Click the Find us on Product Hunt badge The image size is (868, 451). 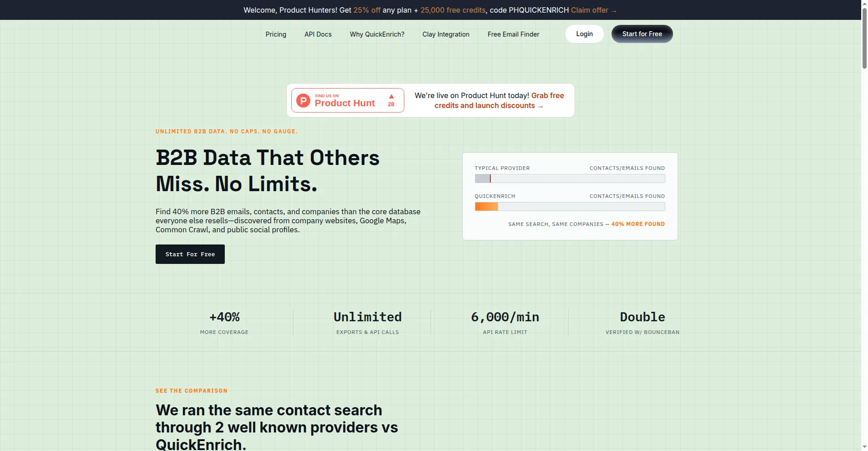(347, 100)
